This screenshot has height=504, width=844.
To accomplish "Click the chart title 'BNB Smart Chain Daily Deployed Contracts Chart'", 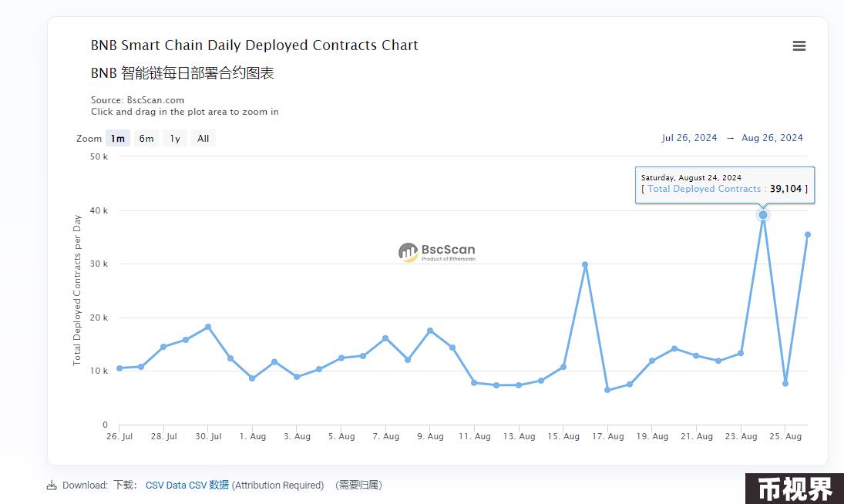I will (254, 45).
